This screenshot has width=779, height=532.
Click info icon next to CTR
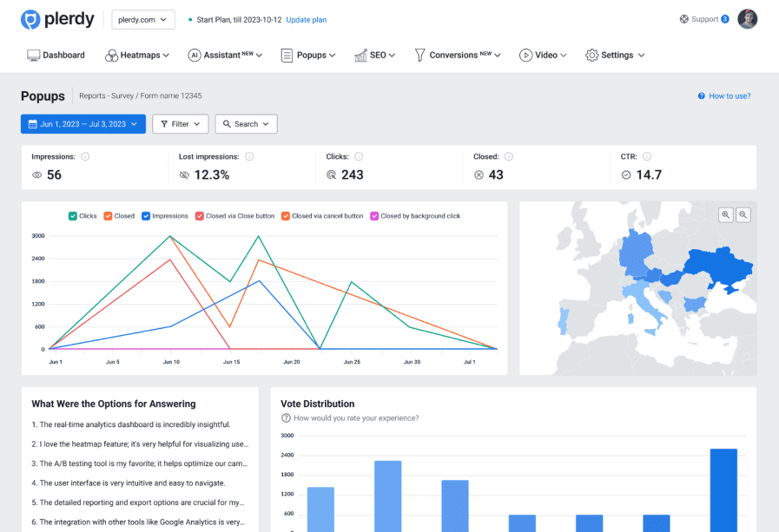[647, 157]
